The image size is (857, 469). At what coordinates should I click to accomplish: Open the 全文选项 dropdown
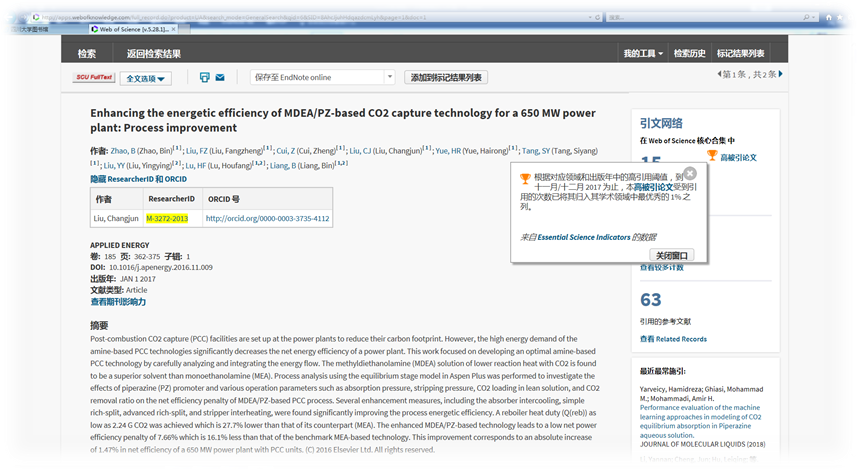(147, 78)
